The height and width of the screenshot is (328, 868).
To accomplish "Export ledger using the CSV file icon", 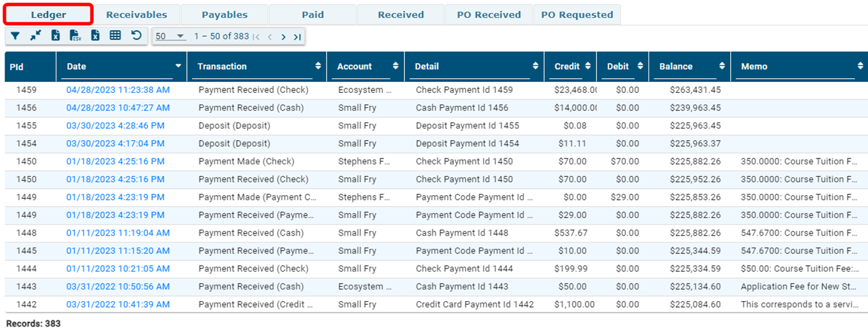I will 75,36.
